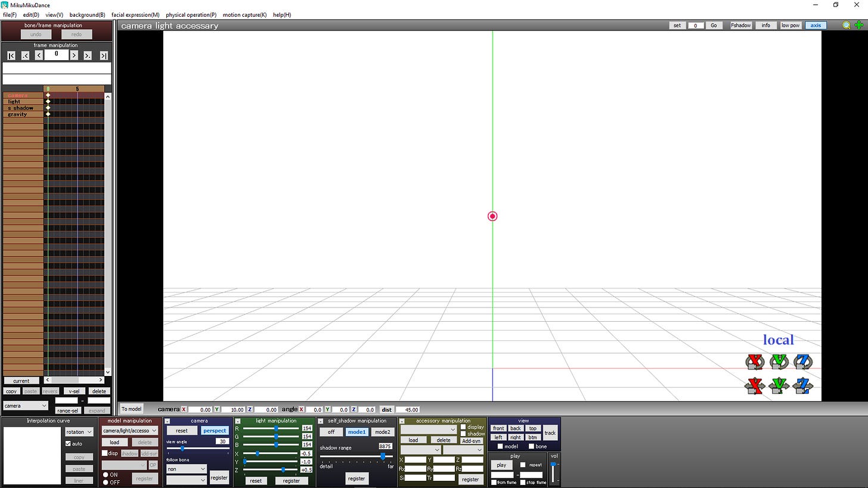868x488 pixels.
Task: Open the motion capture(K) menu
Action: (x=244, y=15)
